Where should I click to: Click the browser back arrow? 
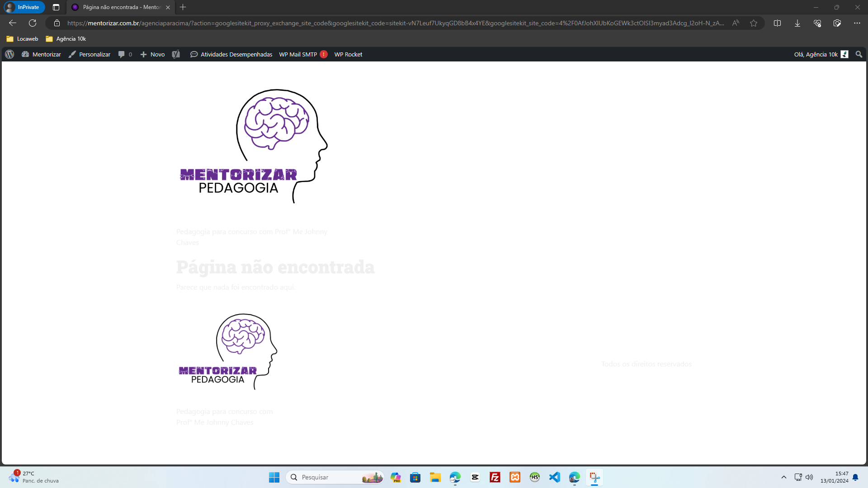[13, 23]
